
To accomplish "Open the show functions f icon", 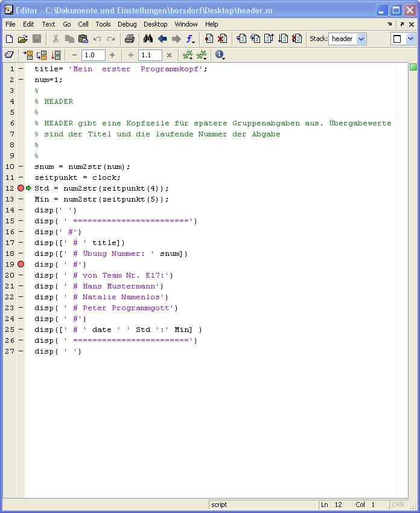I will pyautogui.click(x=190, y=39).
